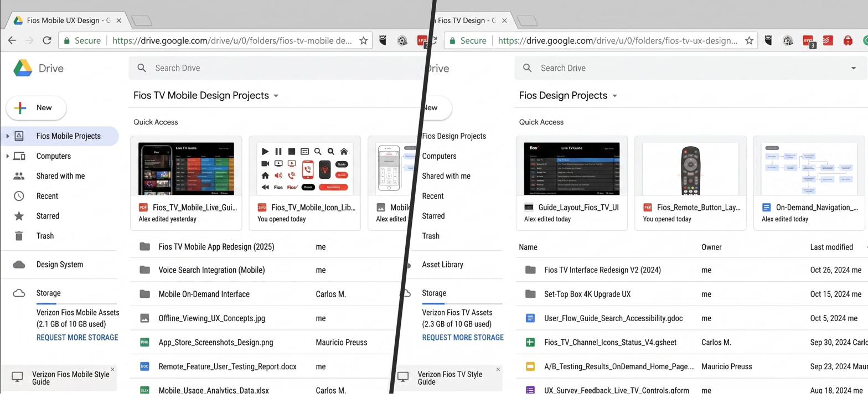
Task: Open the gear extension in the left window toolbar
Action: 402,40
